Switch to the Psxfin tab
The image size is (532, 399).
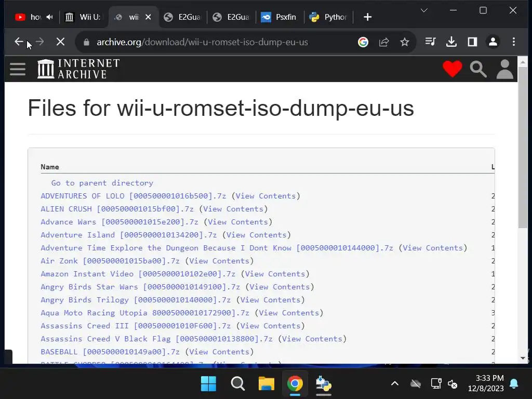[x=279, y=17]
